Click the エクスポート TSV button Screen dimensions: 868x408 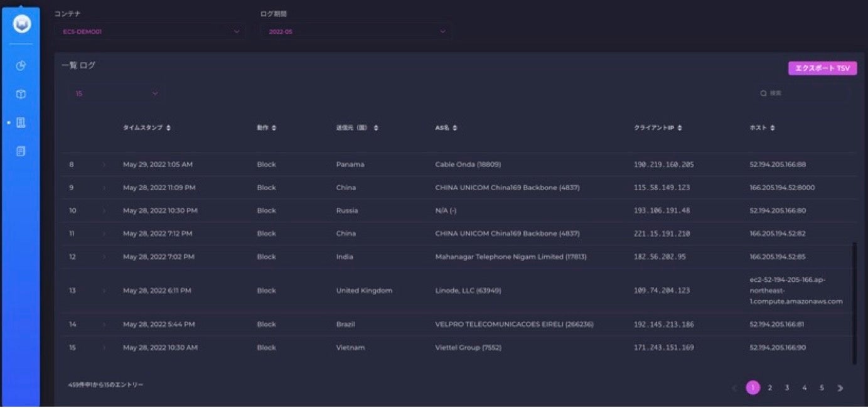[822, 68]
